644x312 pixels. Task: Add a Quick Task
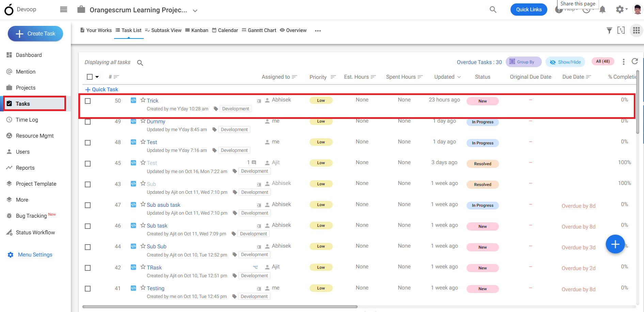click(101, 90)
